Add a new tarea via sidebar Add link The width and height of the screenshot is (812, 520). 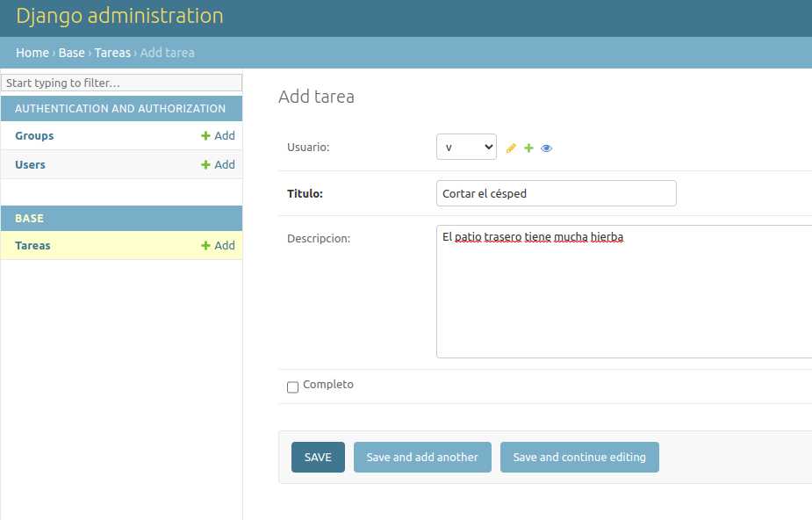(218, 246)
